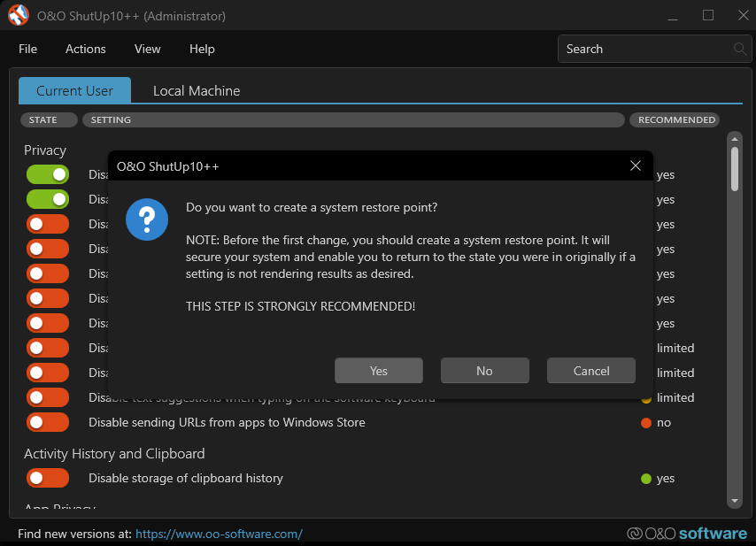Image resolution: width=756 pixels, height=546 pixels.
Task: Click the STATE column header
Action: pyautogui.click(x=48, y=120)
